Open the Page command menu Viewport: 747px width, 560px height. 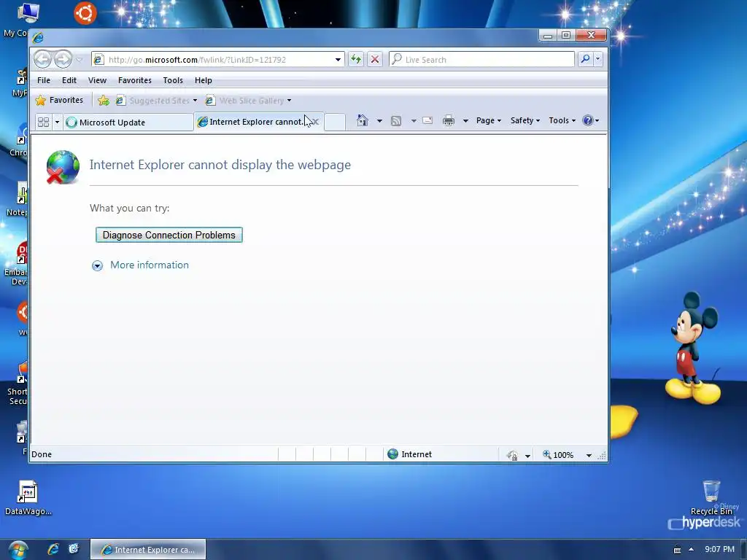coord(488,120)
